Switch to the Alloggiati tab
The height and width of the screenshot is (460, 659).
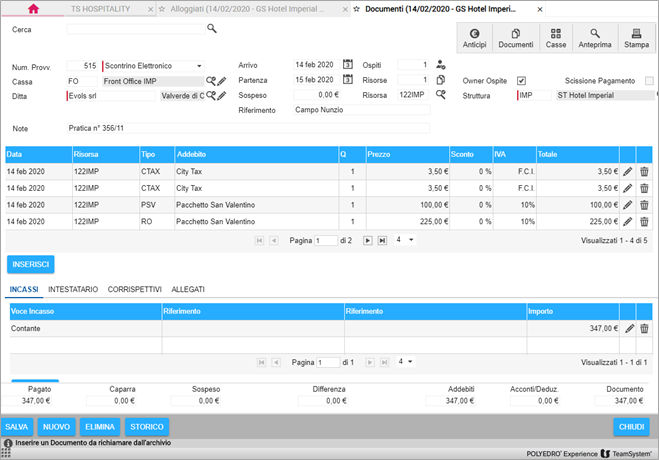coord(247,9)
